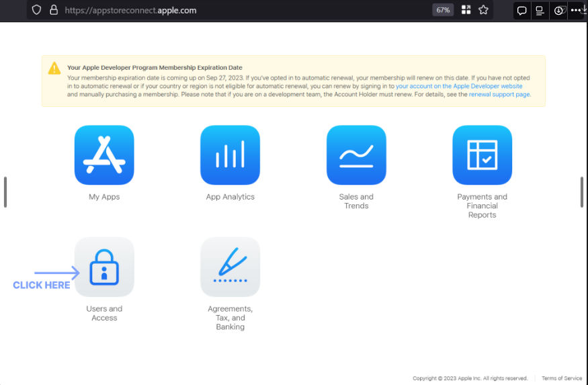Open the Users and Access lock icon
The height and width of the screenshot is (385, 588).
(x=104, y=267)
